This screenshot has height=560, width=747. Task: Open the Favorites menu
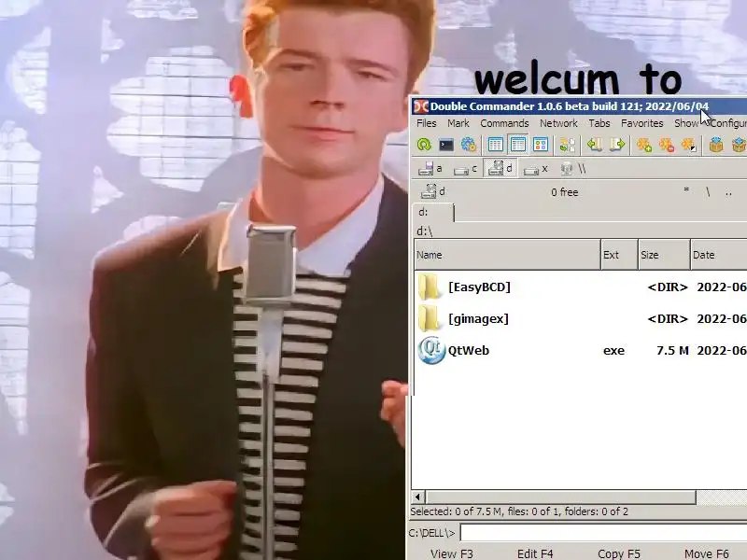(642, 123)
